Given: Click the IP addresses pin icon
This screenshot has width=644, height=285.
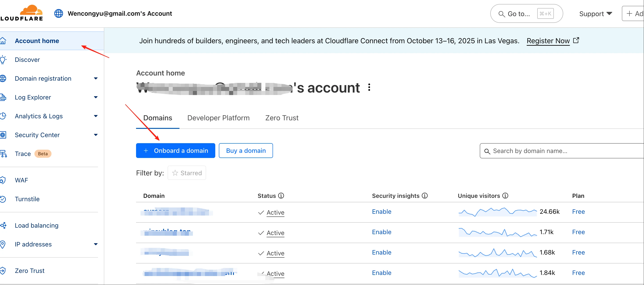Looking at the screenshot, I should pyautogui.click(x=3, y=244).
